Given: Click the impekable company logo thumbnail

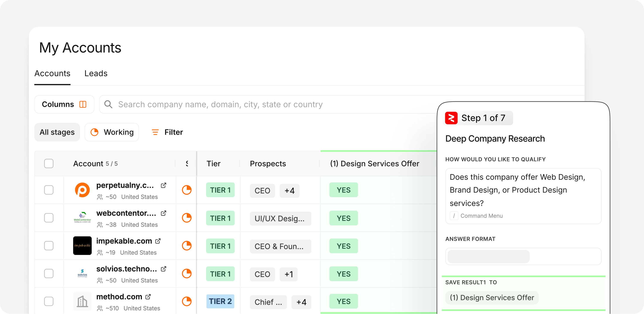Looking at the screenshot, I should (82, 246).
